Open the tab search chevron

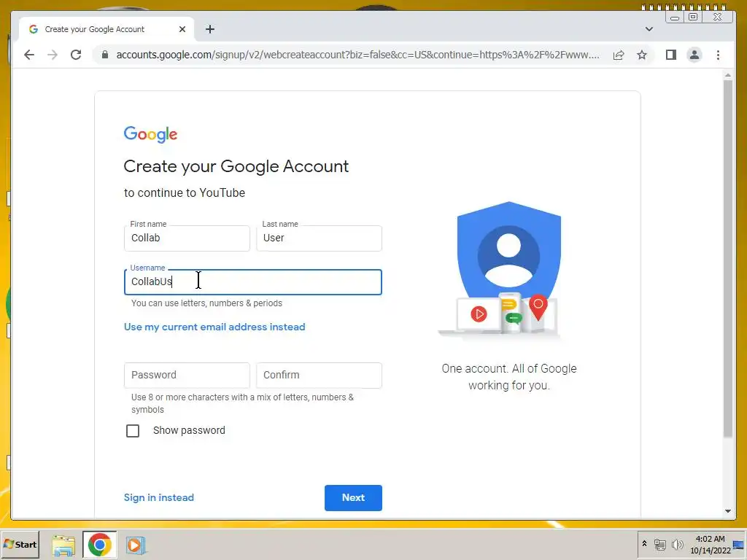pos(649,29)
